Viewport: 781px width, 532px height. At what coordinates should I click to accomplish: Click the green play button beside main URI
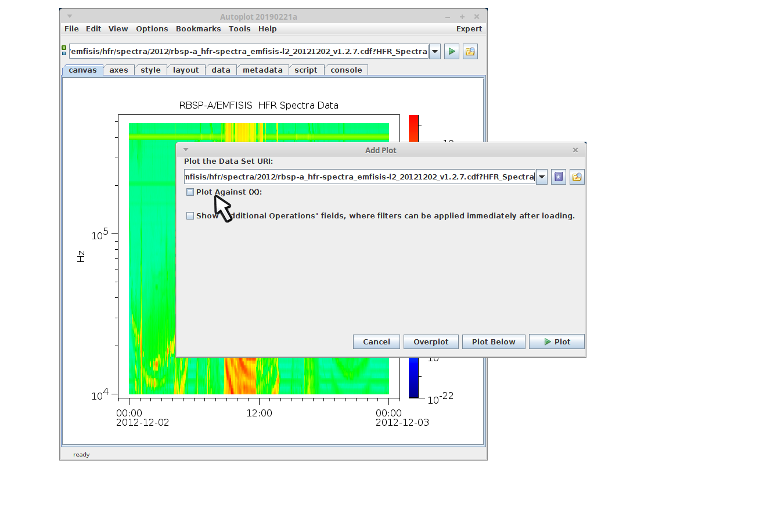tap(451, 52)
